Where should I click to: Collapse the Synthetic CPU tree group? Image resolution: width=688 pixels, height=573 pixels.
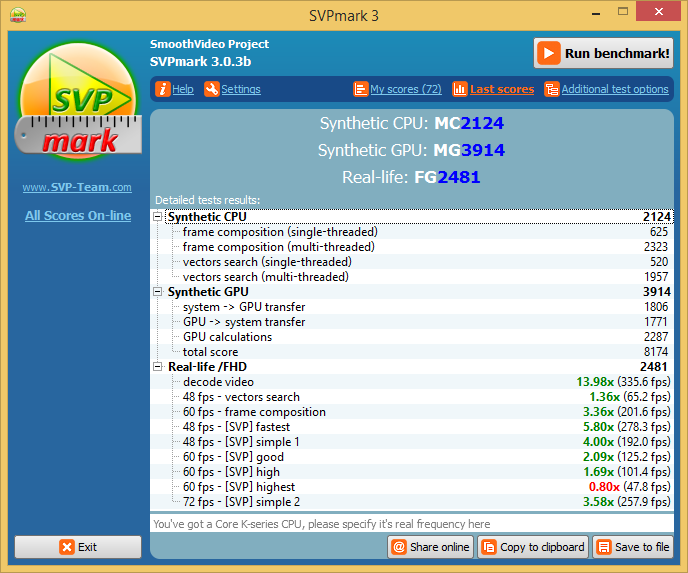click(158, 217)
